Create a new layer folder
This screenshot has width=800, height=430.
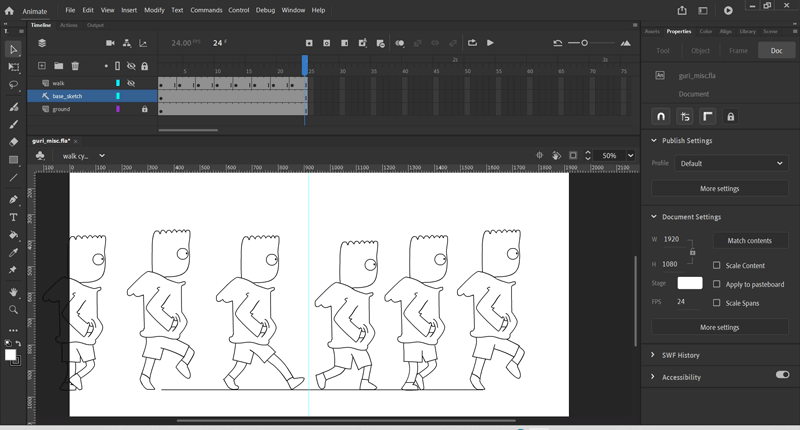click(59, 65)
